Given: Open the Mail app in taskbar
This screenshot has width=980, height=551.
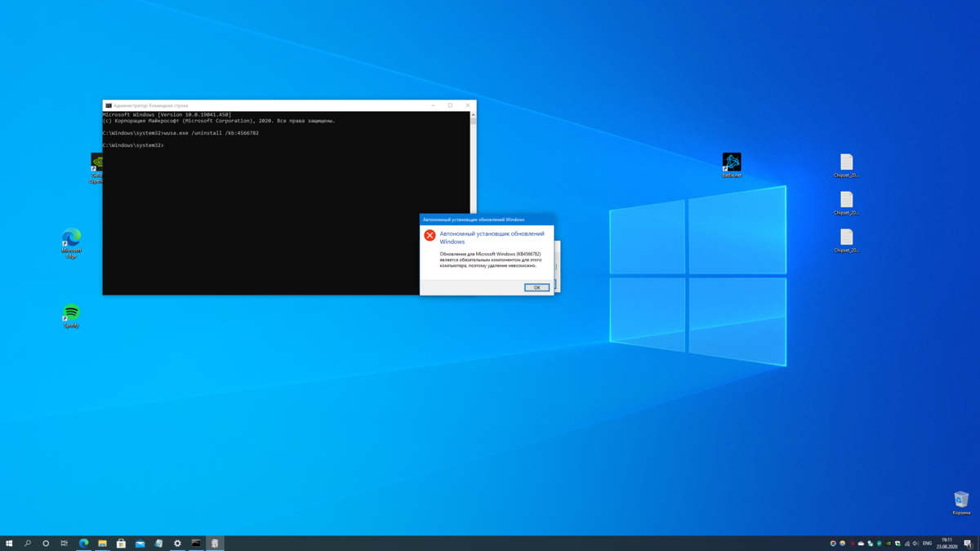Looking at the screenshot, I should [140, 543].
